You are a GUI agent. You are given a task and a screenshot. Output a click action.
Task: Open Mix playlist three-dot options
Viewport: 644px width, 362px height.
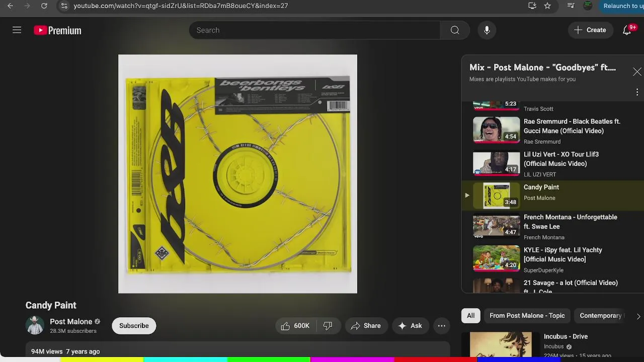(637, 92)
